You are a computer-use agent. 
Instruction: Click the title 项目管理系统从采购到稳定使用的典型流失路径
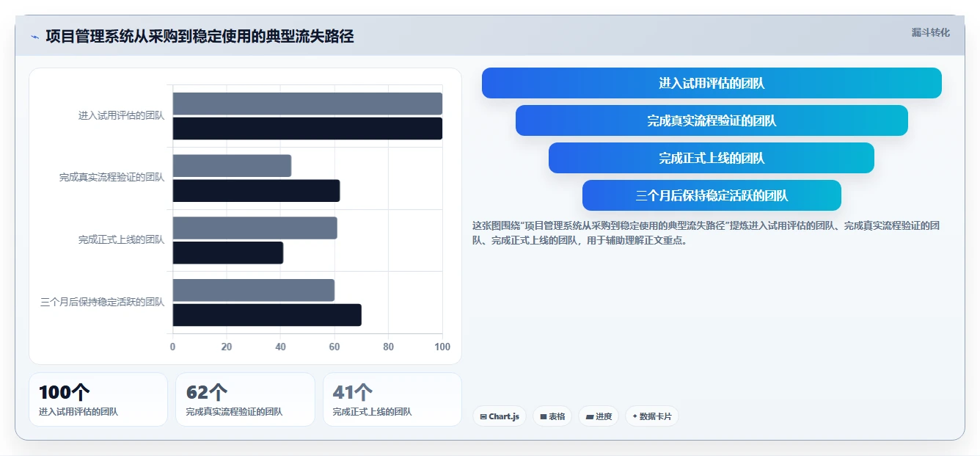[x=200, y=36]
